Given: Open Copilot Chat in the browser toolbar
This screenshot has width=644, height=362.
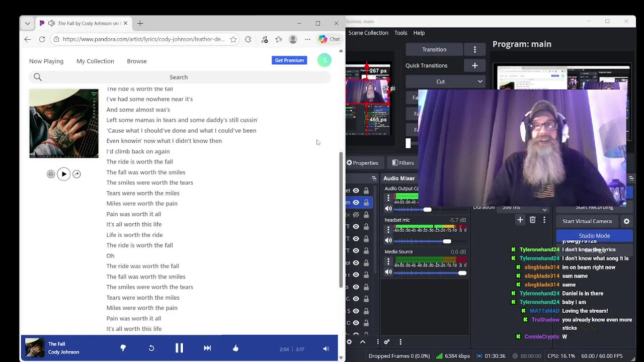Looking at the screenshot, I should (x=330, y=39).
